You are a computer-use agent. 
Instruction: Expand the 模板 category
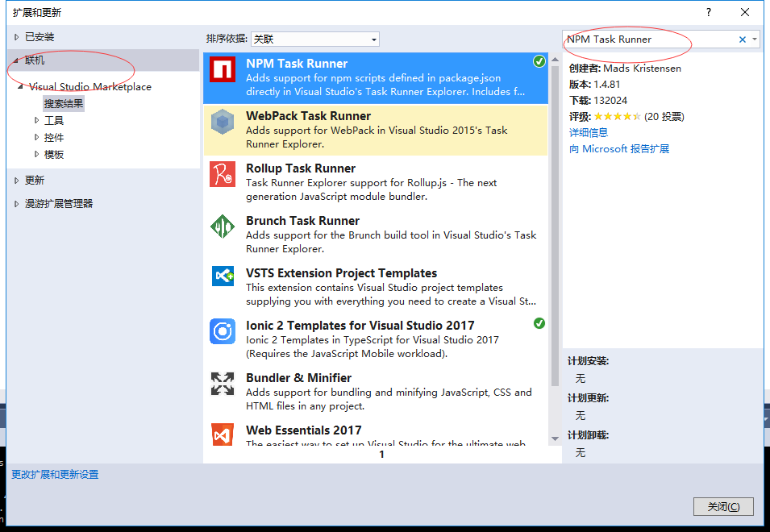pos(36,154)
